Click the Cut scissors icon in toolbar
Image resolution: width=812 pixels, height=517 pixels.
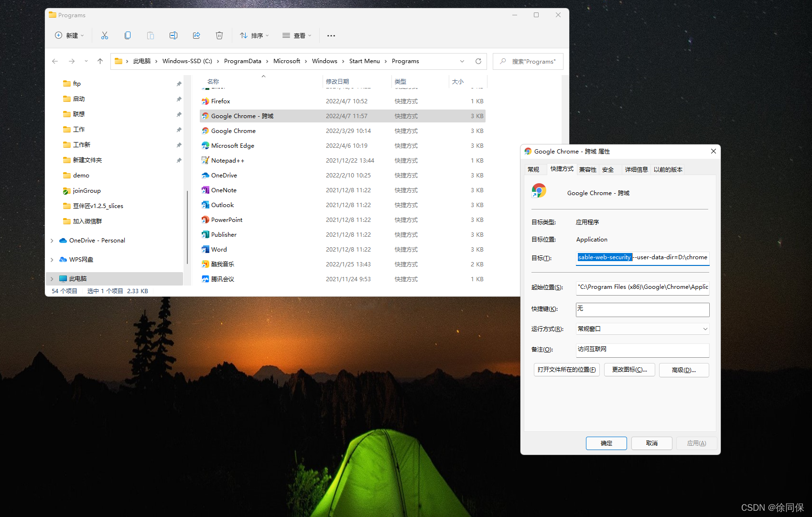pos(105,35)
